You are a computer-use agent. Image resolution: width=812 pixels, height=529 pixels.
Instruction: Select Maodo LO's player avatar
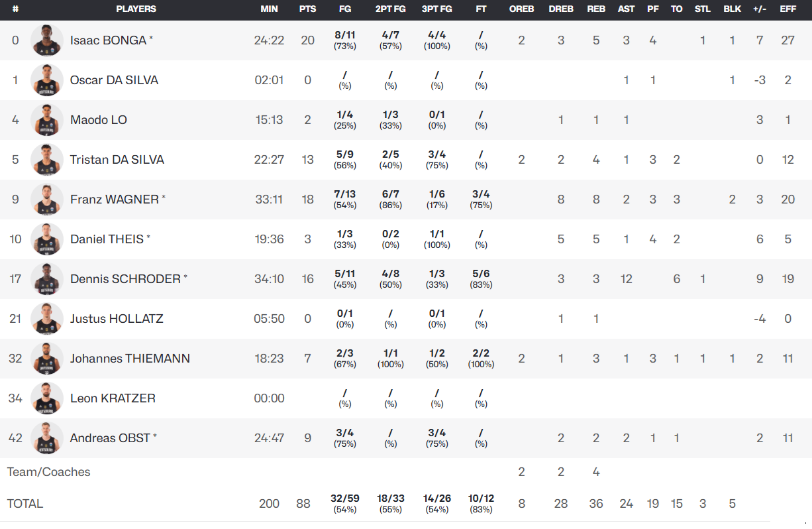pos(47,120)
